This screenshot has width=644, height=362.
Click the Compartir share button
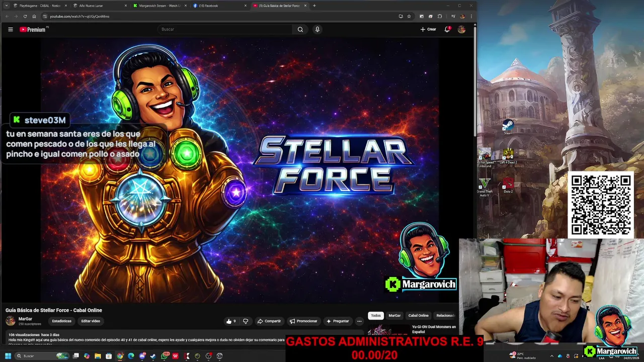pyautogui.click(x=269, y=321)
